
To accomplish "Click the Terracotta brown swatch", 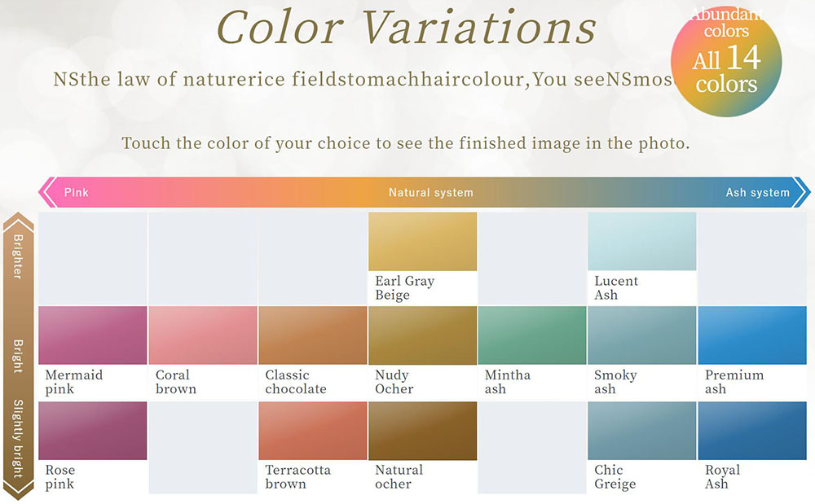I will tap(312, 431).
